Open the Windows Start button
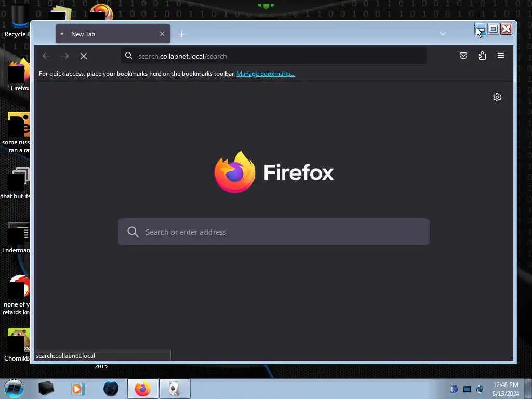This screenshot has height=399, width=532. point(14,389)
